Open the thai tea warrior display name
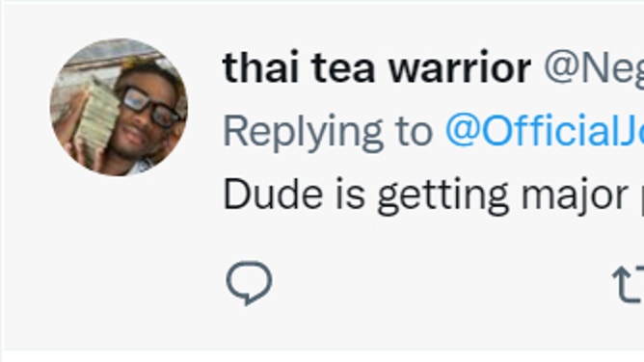This screenshot has width=644, height=362. tap(377, 67)
